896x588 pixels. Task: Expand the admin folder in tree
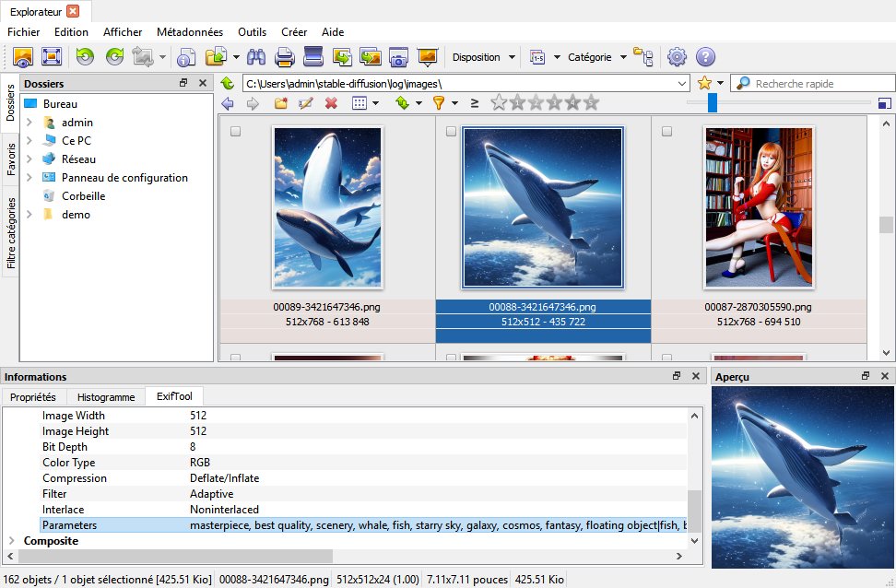29,123
